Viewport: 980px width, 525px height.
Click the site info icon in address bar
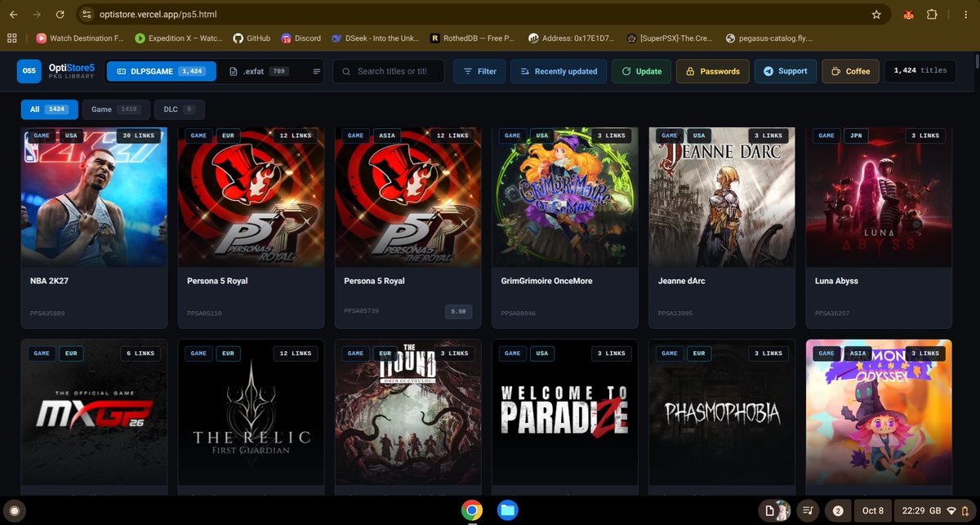[x=87, y=14]
